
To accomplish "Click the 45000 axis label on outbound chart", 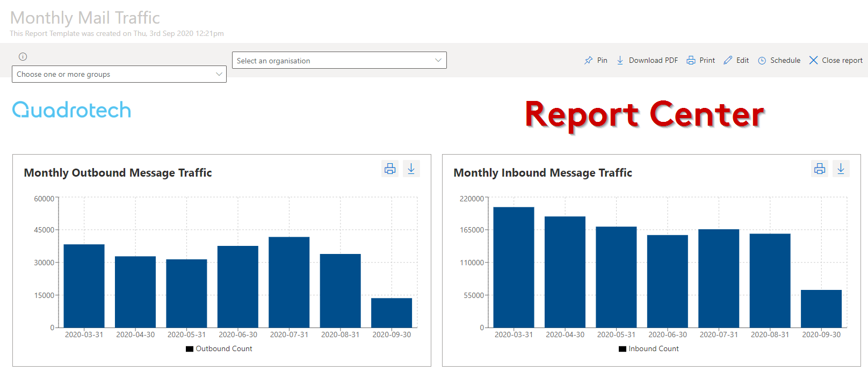I will tap(44, 230).
